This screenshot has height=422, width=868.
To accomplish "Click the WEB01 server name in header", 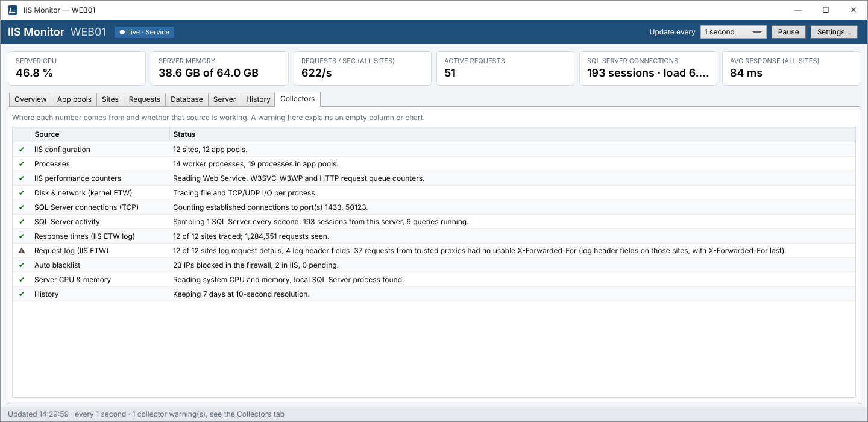I will [x=89, y=32].
